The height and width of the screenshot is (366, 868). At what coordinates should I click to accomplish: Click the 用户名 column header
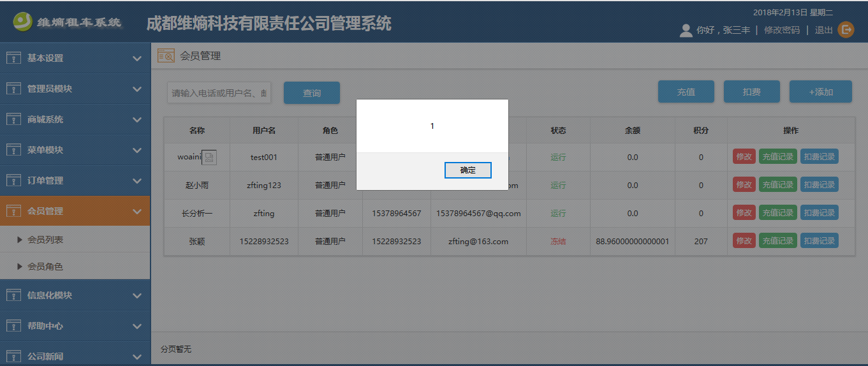click(264, 130)
